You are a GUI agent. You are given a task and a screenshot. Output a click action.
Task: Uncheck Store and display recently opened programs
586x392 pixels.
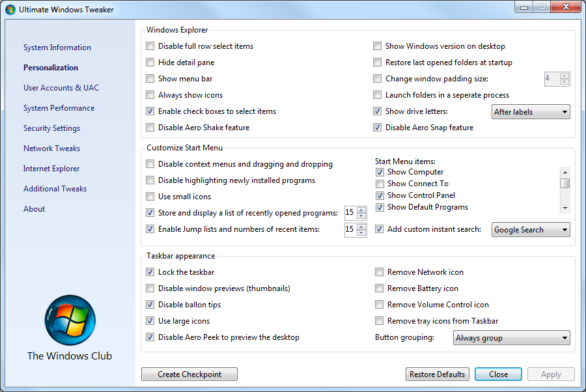pyautogui.click(x=150, y=213)
